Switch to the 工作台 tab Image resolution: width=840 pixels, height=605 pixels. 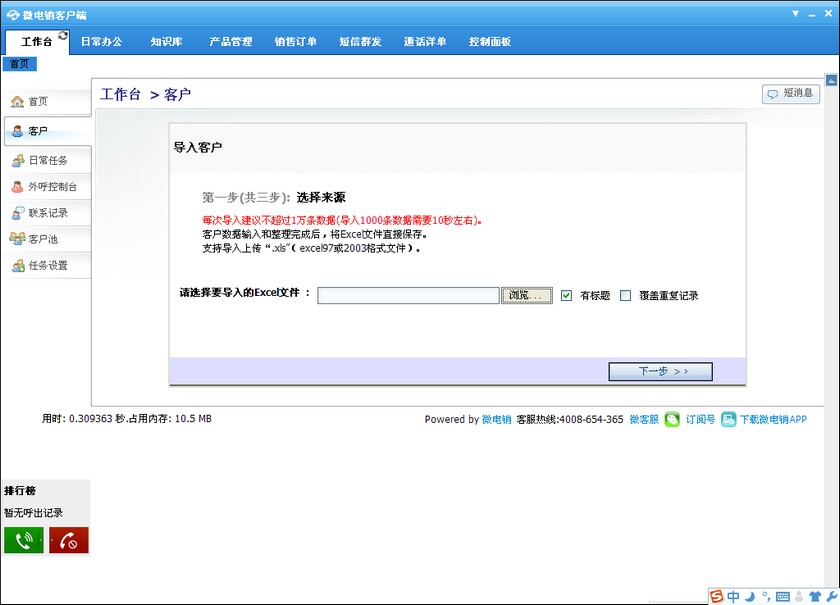(37, 42)
